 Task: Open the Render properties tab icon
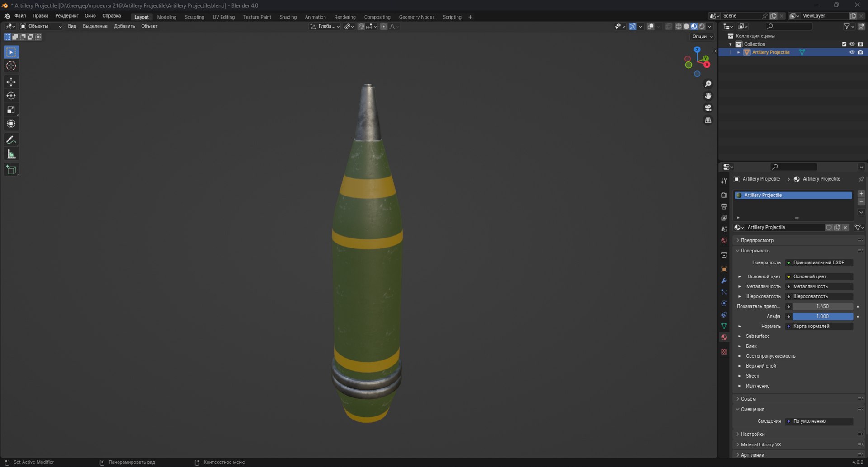coord(724,195)
